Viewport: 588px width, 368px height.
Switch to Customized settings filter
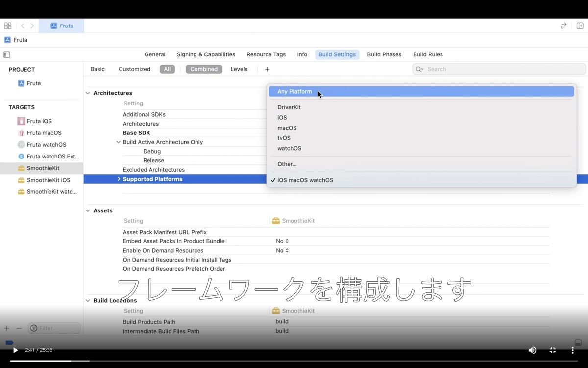tap(134, 69)
